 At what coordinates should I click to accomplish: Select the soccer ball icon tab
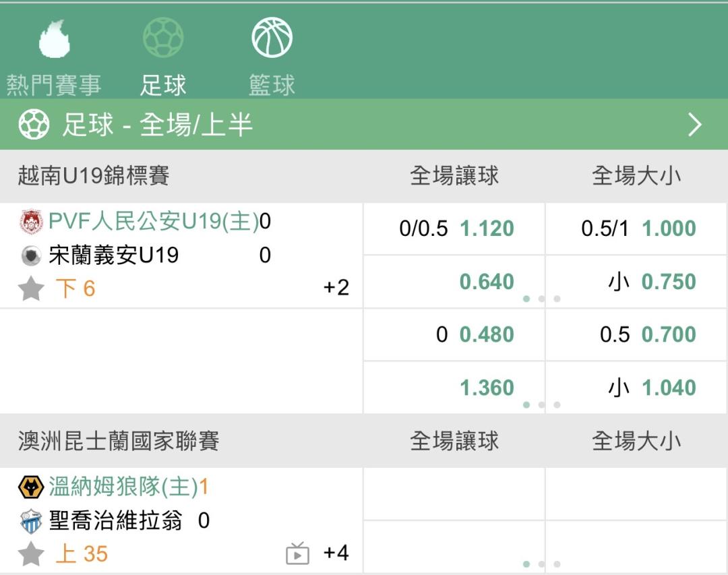pyautogui.click(x=163, y=38)
